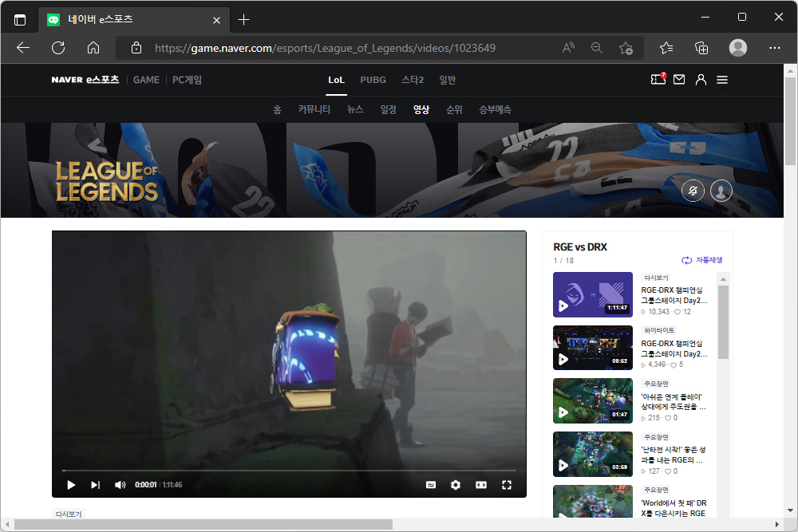Open the 09:52 highlight video thumbnail
798x532 pixels.
coord(593,348)
